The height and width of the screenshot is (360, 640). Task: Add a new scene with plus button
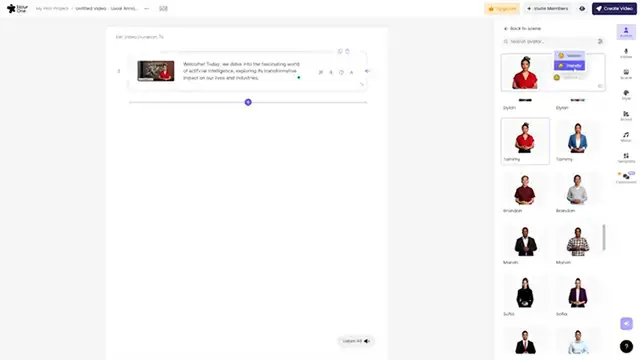[248, 102]
